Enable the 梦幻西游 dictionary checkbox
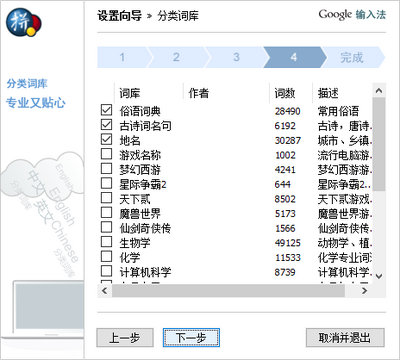 pos(106,168)
